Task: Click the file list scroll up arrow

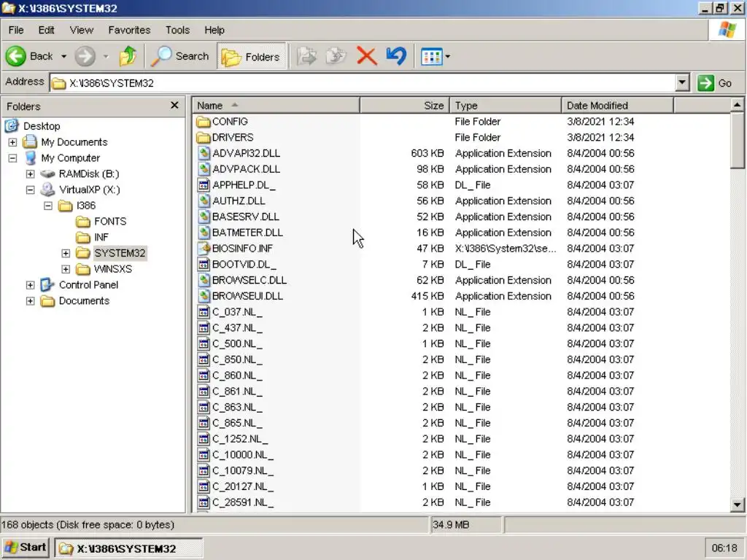Action: pyautogui.click(x=737, y=105)
